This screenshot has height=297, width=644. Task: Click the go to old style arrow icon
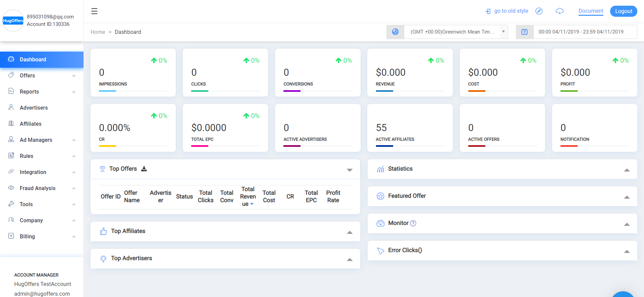[x=488, y=11]
